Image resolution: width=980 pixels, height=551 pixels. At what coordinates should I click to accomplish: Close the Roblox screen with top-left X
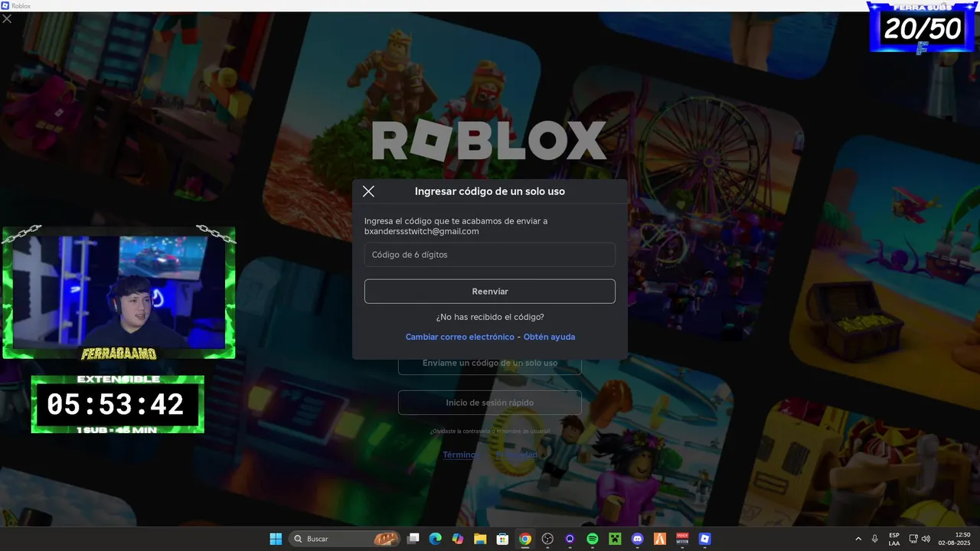pyautogui.click(x=7, y=18)
